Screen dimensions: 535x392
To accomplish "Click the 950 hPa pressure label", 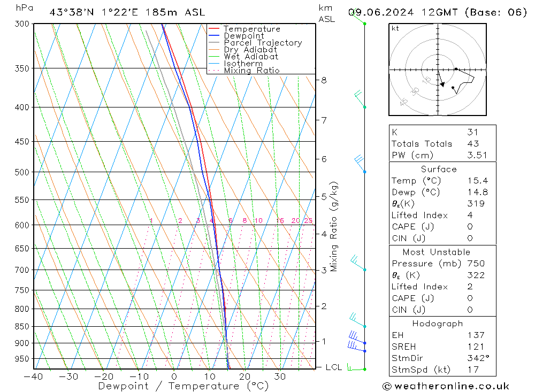I will point(22,359).
